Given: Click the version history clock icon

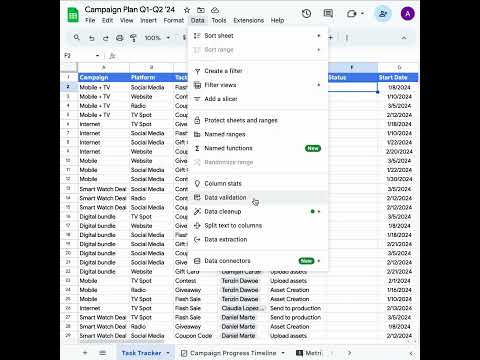Looking at the screenshot, I should coord(306,14).
